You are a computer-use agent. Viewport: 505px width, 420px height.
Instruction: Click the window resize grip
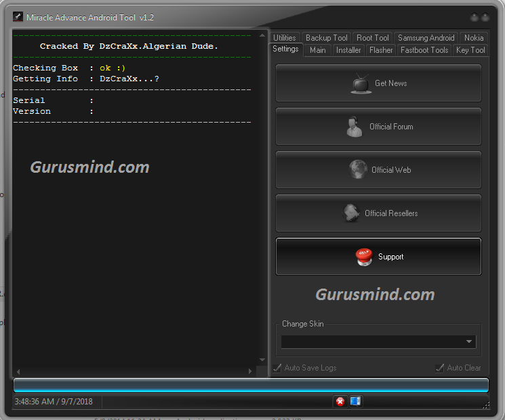point(485,405)
